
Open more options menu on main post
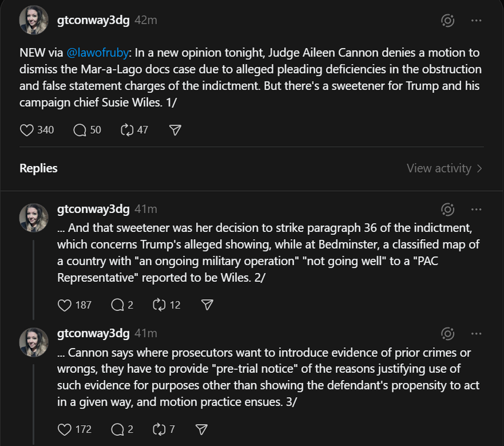pyautogui.click(x=476, y=21)
